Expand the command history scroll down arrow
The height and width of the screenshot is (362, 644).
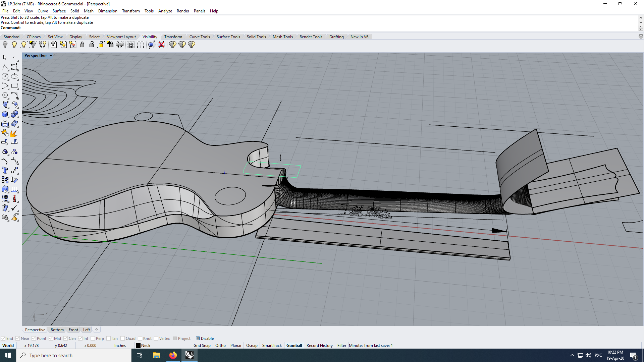641,23
